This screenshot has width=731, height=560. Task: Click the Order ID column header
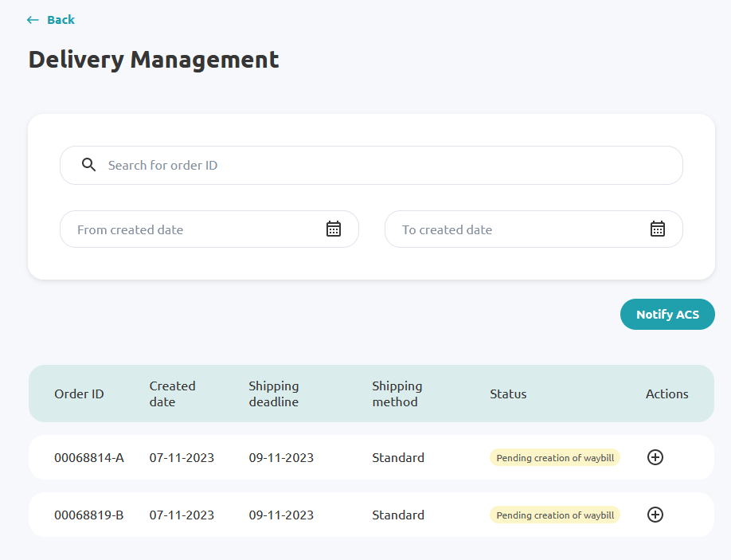pos(79,394)
